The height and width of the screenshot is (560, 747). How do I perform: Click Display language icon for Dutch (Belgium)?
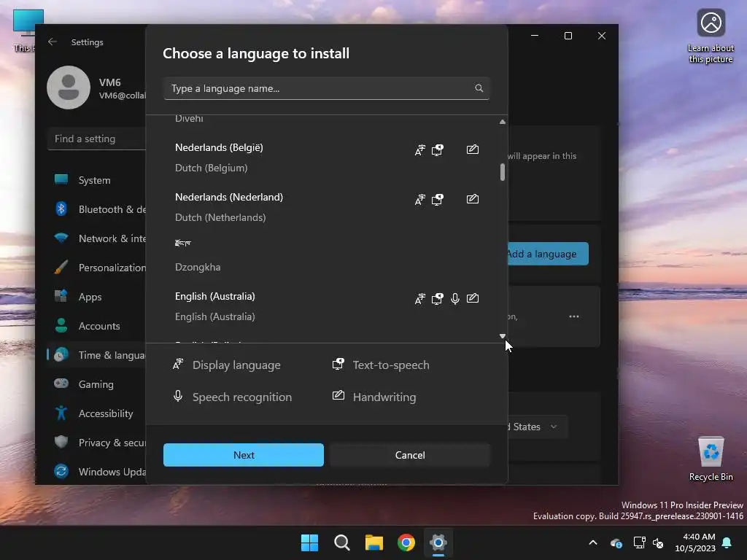pyautogui.click(x=419, y=150)
